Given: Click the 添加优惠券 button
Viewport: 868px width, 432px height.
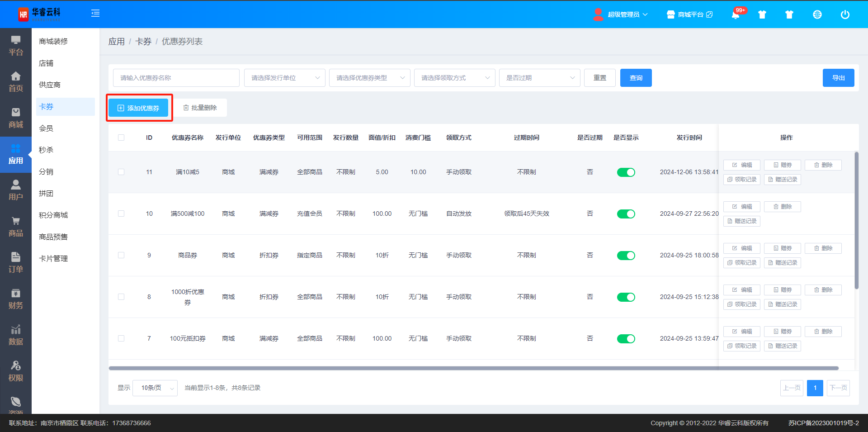Looking at the screenshot, I should (138, 108).
